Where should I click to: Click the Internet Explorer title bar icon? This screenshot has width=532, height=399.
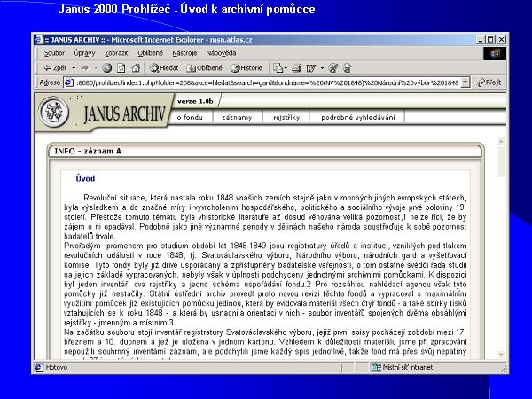pyautogui.click(x=39, y=40)
